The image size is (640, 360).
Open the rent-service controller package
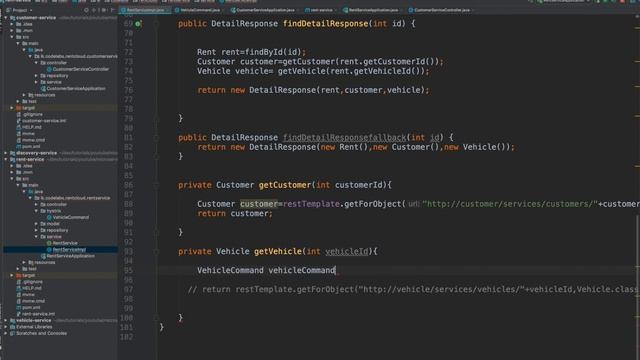(53, 204)
